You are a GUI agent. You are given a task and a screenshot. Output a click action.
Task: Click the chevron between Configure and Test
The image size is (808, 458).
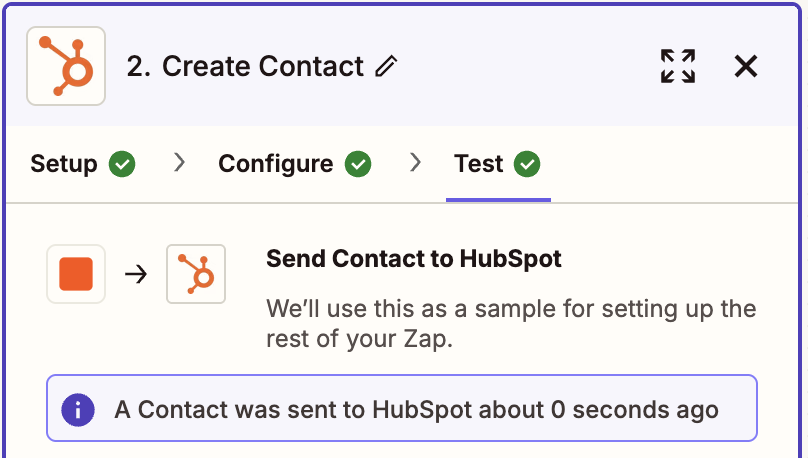click(416, 163)
